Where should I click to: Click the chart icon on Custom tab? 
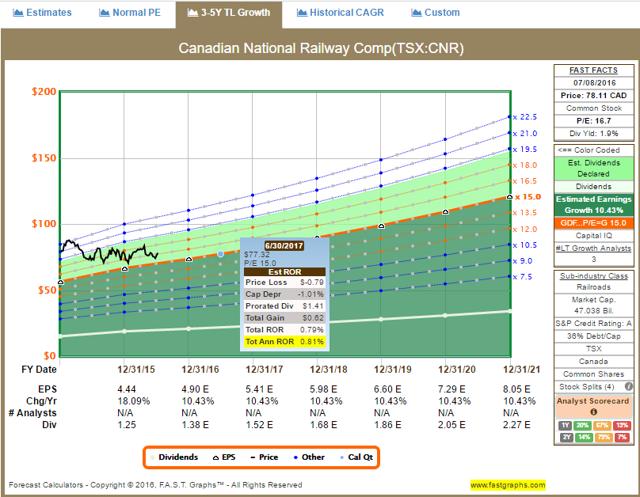pyautogui.click(x=416, y=13)
